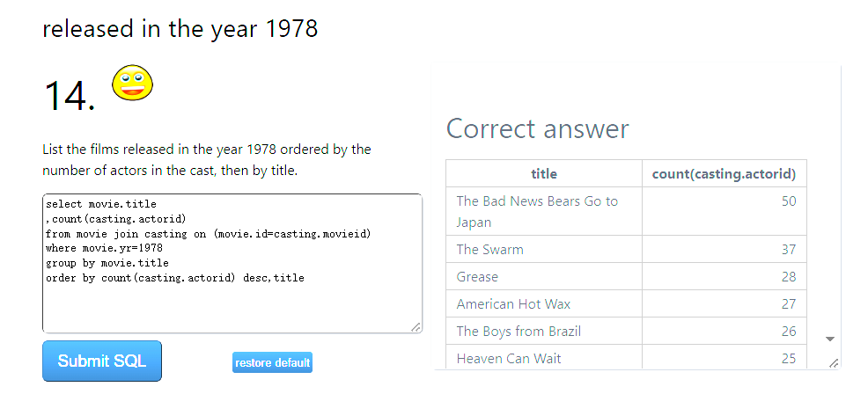Select the Grease row title
Viewport: 868px width, 416px height.
click(x=477, y=276)
